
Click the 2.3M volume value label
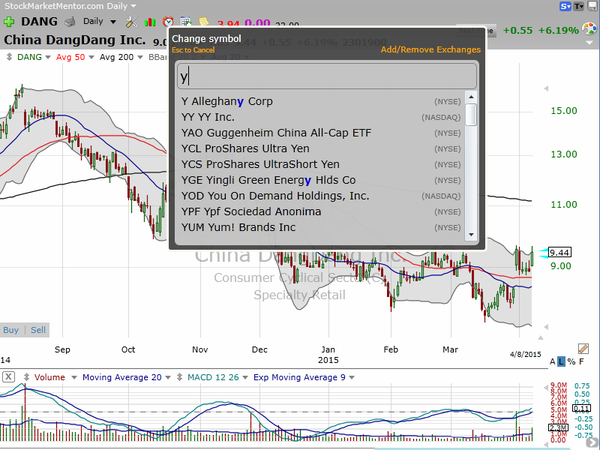point(558,427)
